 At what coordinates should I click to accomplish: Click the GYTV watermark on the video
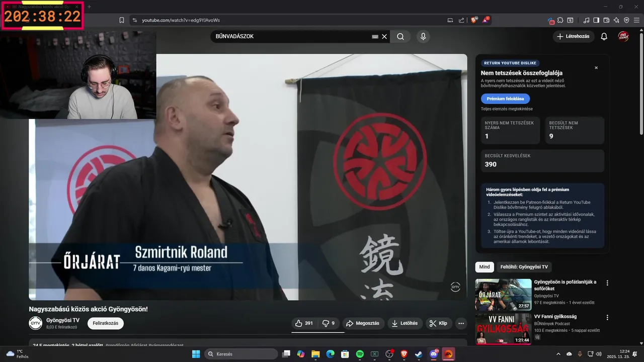pos(455,287)
